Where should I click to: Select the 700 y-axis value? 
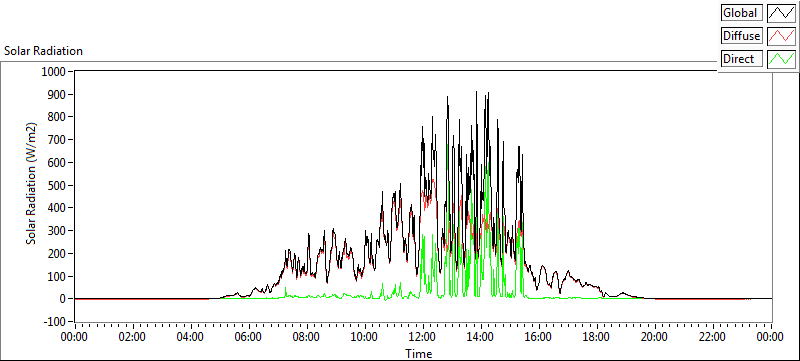56,140
